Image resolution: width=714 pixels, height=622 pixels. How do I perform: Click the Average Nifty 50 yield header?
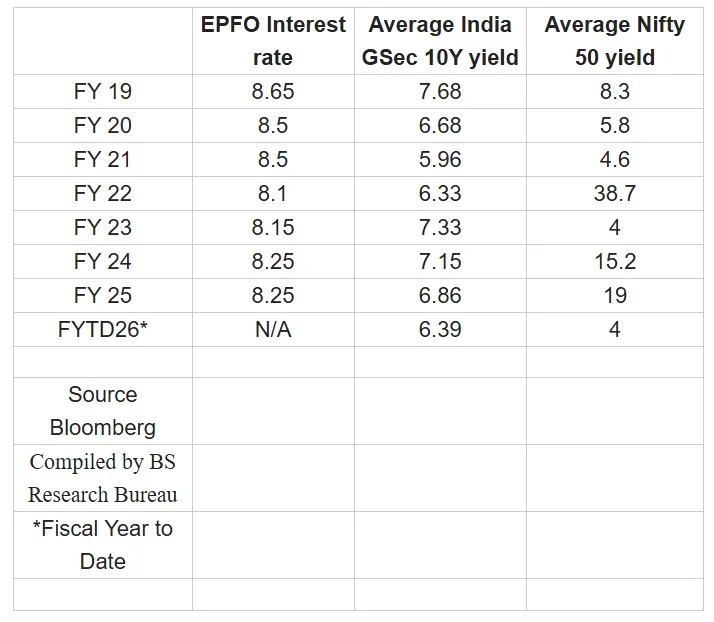click(x=614, y=41)
